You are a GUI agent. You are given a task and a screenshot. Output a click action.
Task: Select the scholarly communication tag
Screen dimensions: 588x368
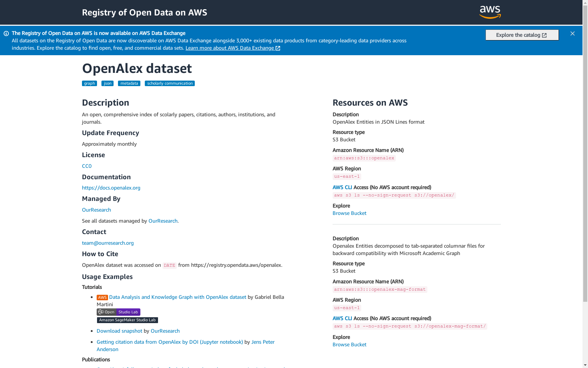[x=170, y=84]
